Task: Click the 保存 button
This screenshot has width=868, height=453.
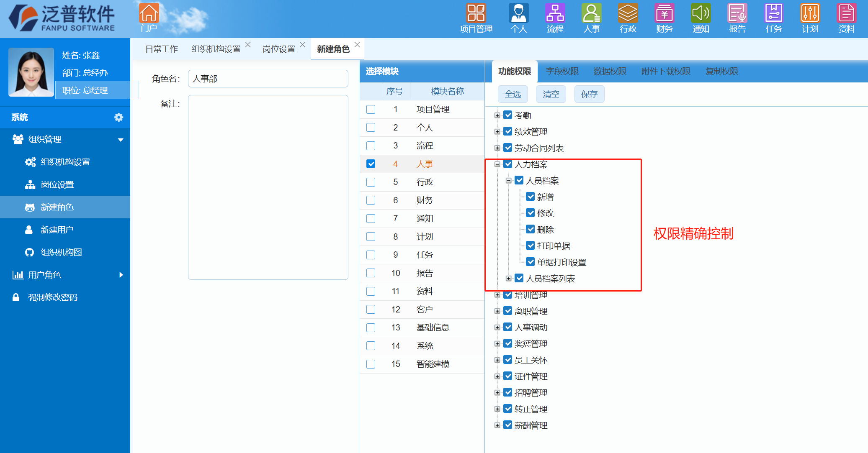Action: pos(589,94)
